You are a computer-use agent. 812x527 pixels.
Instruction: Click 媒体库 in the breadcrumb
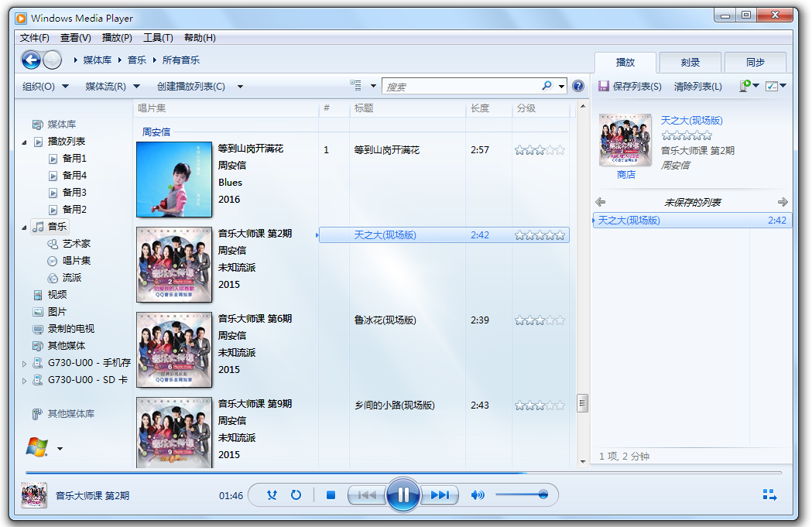coord(98,60)
